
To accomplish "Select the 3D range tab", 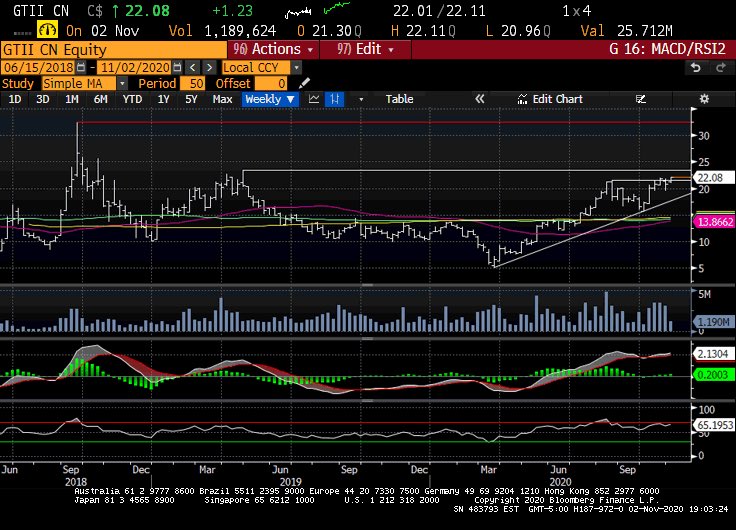I will (43, 99).
